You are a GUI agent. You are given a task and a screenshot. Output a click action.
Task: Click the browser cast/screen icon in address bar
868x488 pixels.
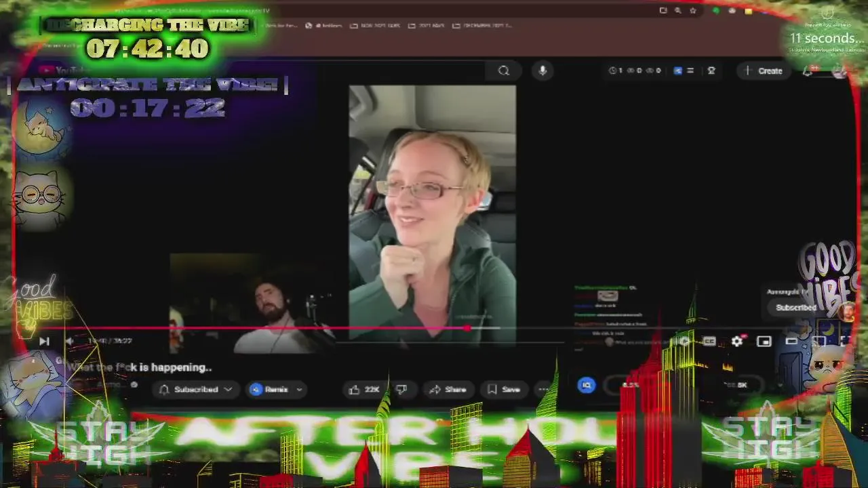click(x=663, y=11)
